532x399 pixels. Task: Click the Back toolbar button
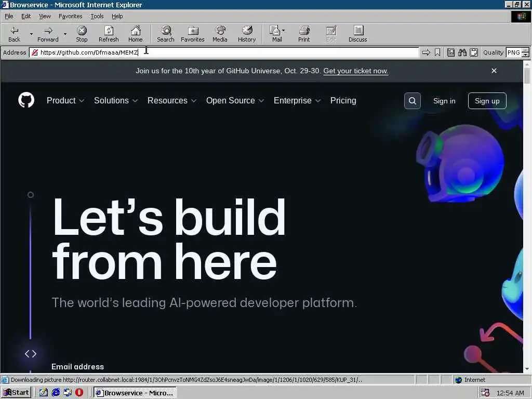click(x=14, y=34)
